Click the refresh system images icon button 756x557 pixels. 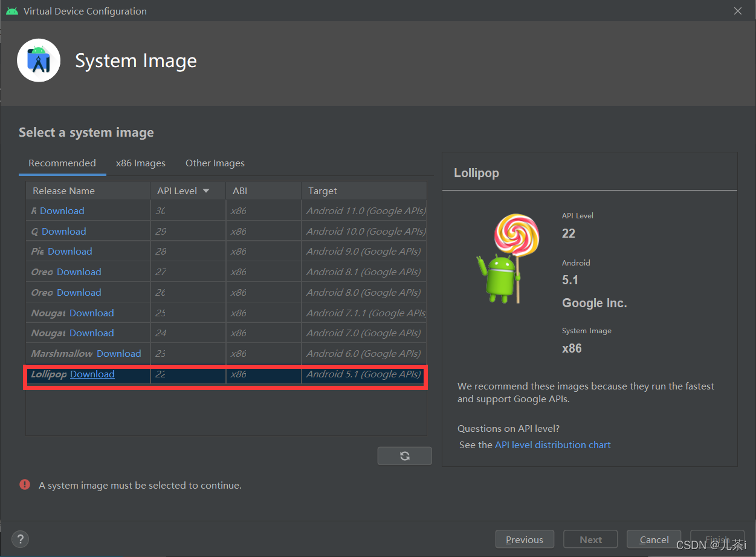point(405,456)
